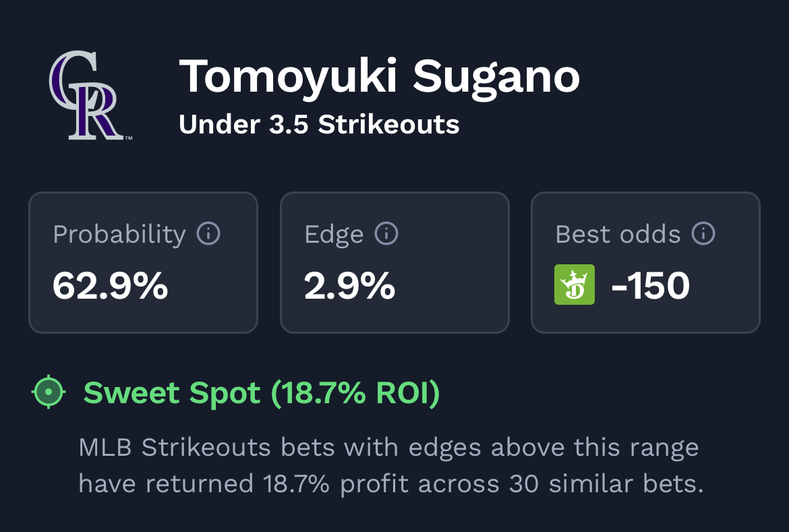This screenshot has width=789, height=532.
Task: Select the Probability stat card
Action: 143,262
